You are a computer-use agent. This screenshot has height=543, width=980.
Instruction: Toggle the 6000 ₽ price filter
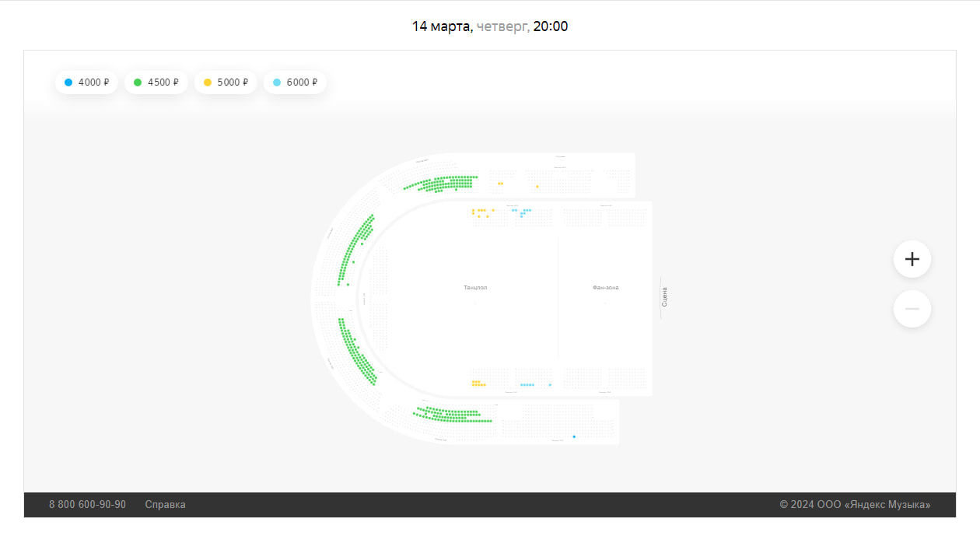coord(295,82)
